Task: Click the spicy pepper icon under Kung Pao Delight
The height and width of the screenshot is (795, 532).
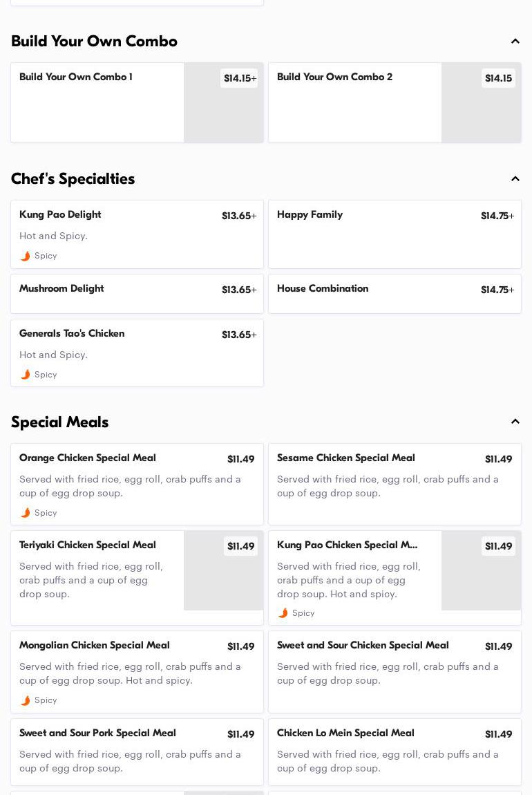Action: [26, 256]
